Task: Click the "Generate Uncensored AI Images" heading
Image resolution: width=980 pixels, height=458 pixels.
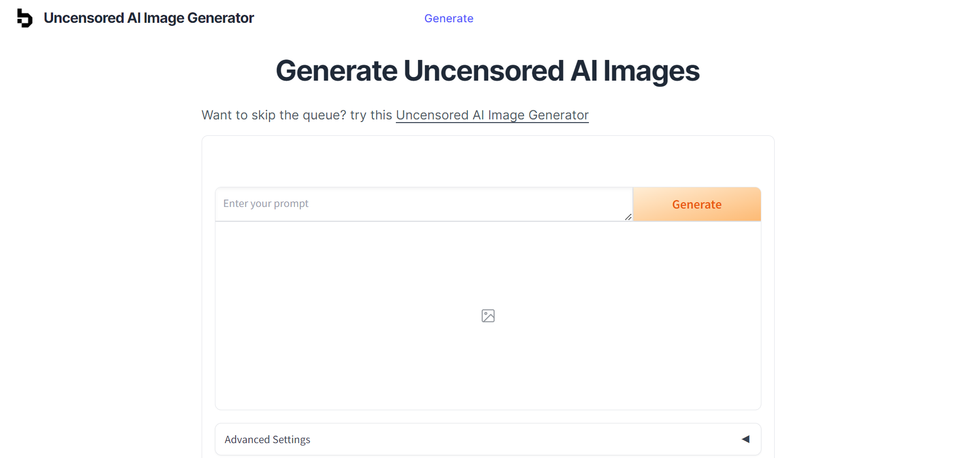Action: [487, 71]
